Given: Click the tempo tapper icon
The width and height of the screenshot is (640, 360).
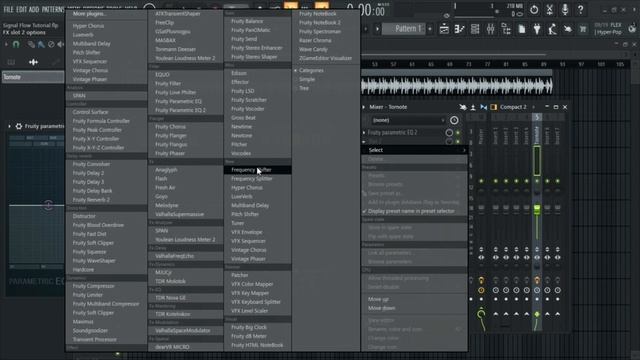Looking at the screenshot, I should [552, 29].
